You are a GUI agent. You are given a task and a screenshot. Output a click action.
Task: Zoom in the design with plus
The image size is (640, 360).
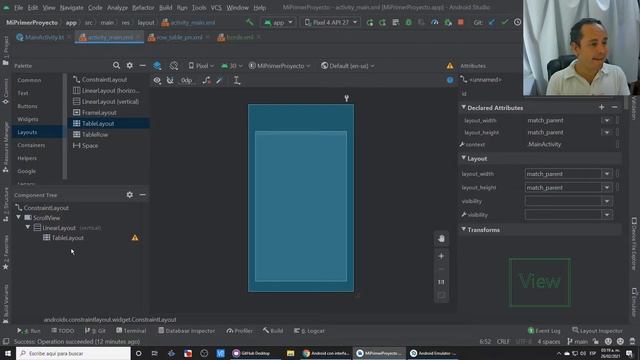point(441,256)
